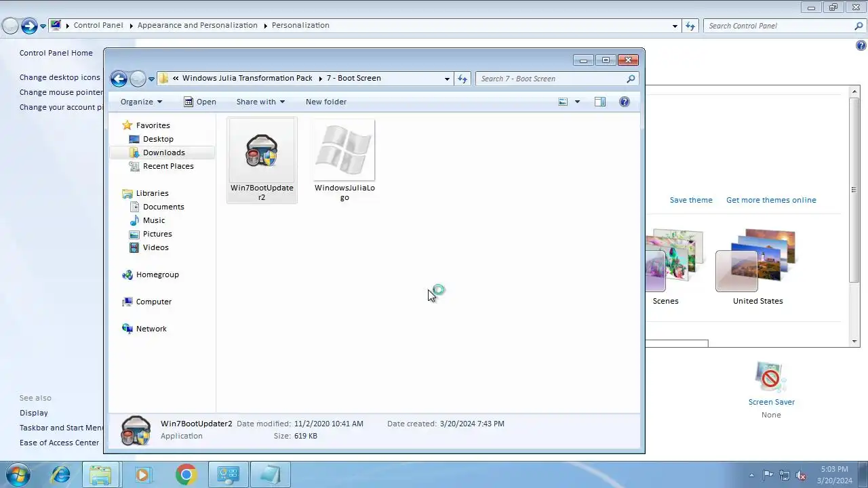Select the United States theme

pos(757,266)
